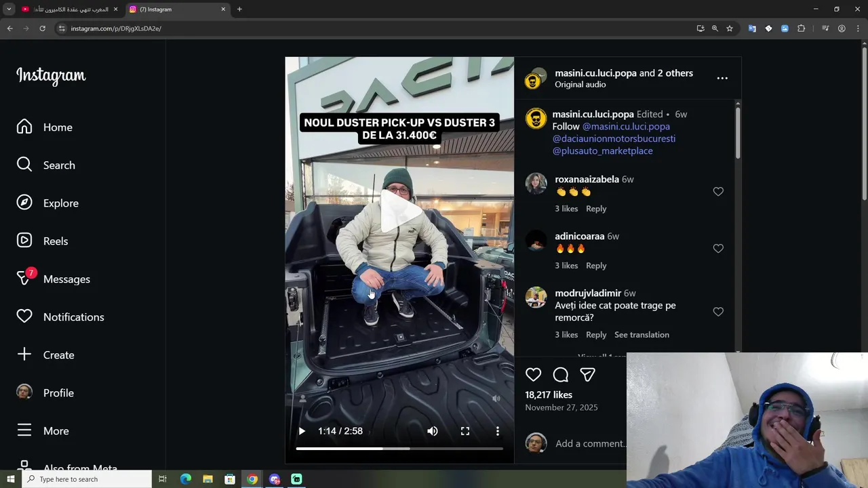This screenshot has height=488, width=868.
Task: Open Chrome profile avatar icon
Action: pyautogui.click(x=842, y=28)
